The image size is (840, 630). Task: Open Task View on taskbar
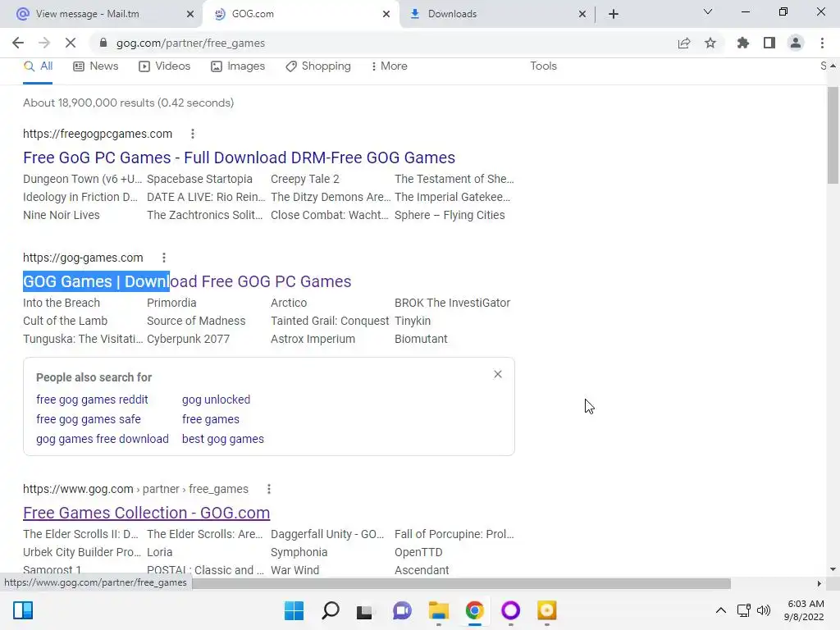pos(365,610)
